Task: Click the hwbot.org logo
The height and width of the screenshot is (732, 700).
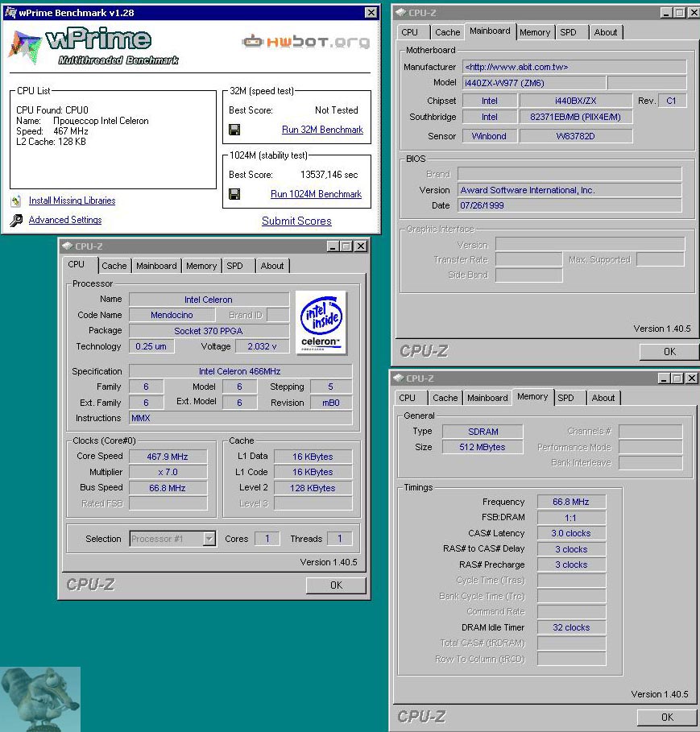Action: click(x=306, y=42)
